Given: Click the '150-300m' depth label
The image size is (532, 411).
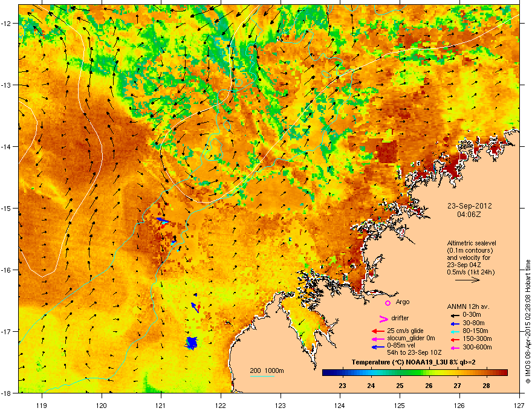Looking at the screenshot, I should pos(477,338).
